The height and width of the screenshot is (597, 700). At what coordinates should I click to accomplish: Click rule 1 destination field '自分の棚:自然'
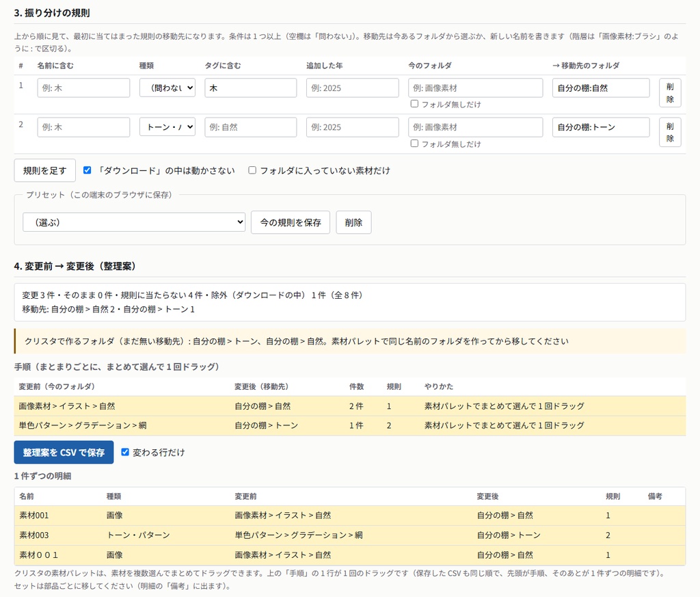click(x=601, y=88)
